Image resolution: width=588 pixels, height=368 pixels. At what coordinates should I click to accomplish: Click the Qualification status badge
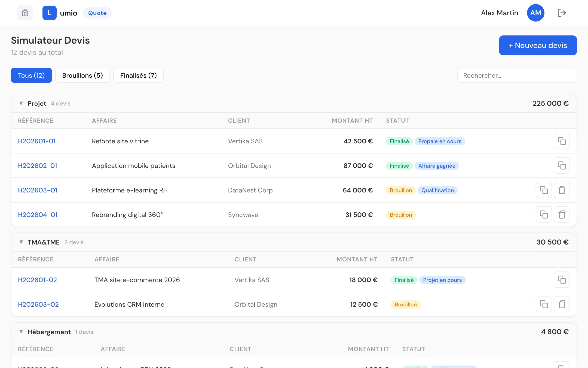(x=437, y=190)
